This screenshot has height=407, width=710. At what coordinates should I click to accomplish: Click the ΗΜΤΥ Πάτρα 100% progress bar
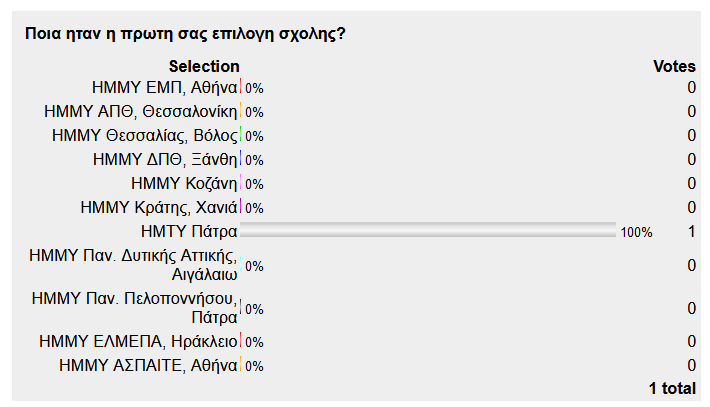pos(428,230)
